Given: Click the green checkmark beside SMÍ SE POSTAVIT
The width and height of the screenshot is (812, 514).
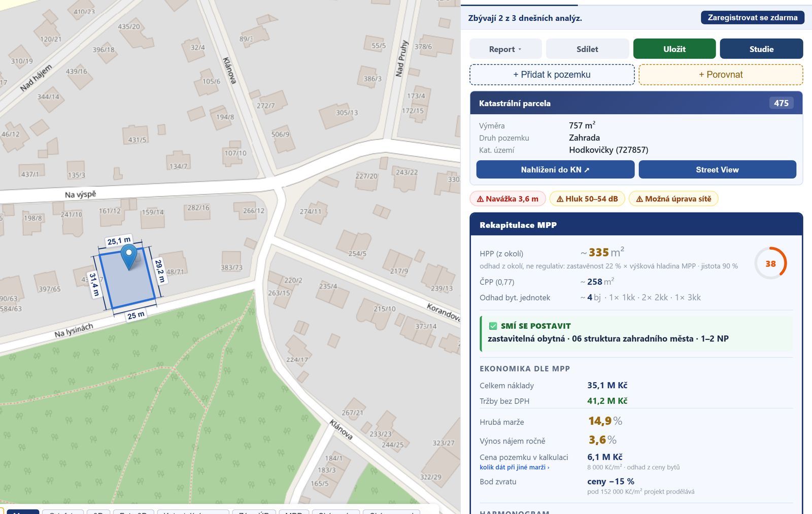Looking at the screenshot, I should tap(493, 326).
